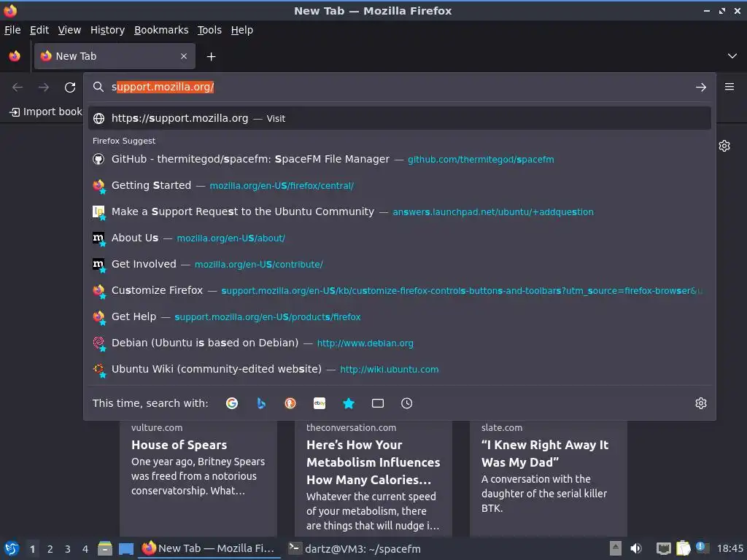Open the Edit menu
747x560 pixels.
point(39,30)
